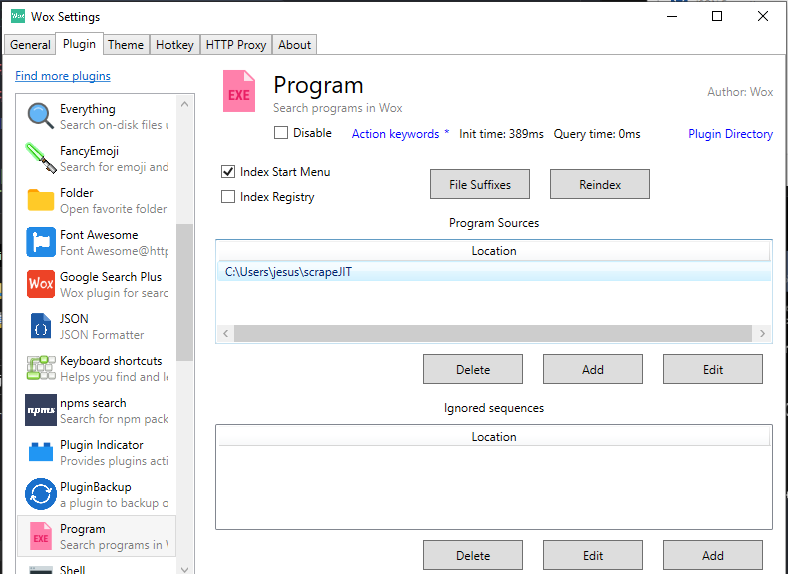788x574 pixels.
Task: Click the Font Awesome flag icon
Action: 41,242
